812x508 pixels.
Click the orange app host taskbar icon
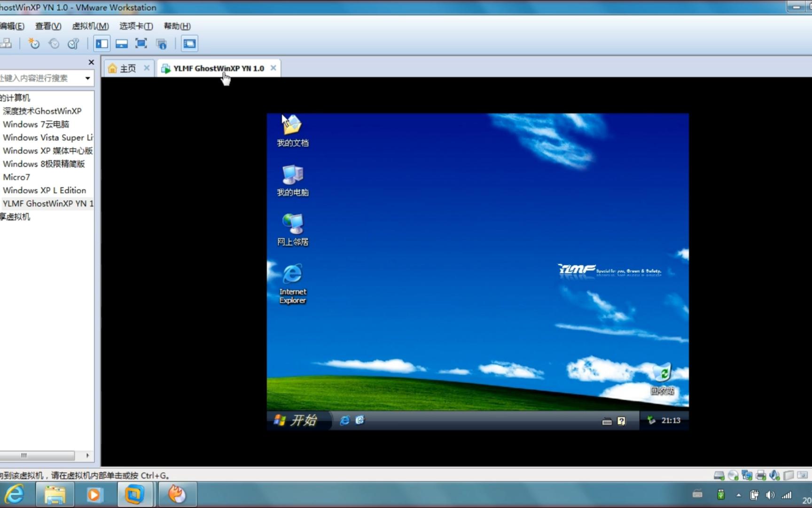click(177, 495)
